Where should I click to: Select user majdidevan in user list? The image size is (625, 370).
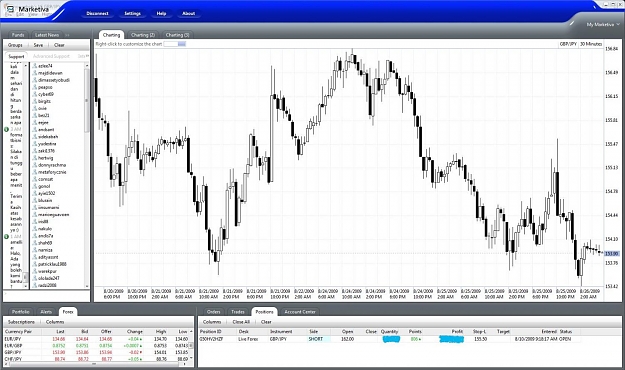click(50, 73)
